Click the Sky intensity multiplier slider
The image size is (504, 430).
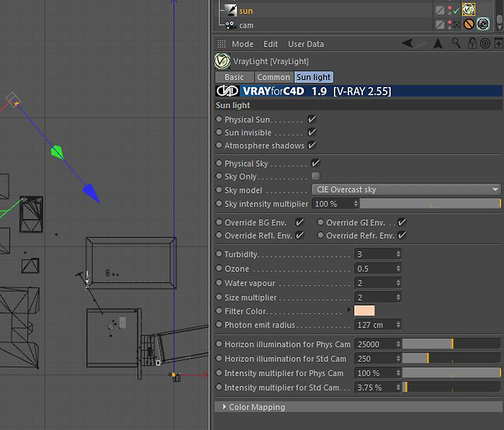click(x=430, y=204)
